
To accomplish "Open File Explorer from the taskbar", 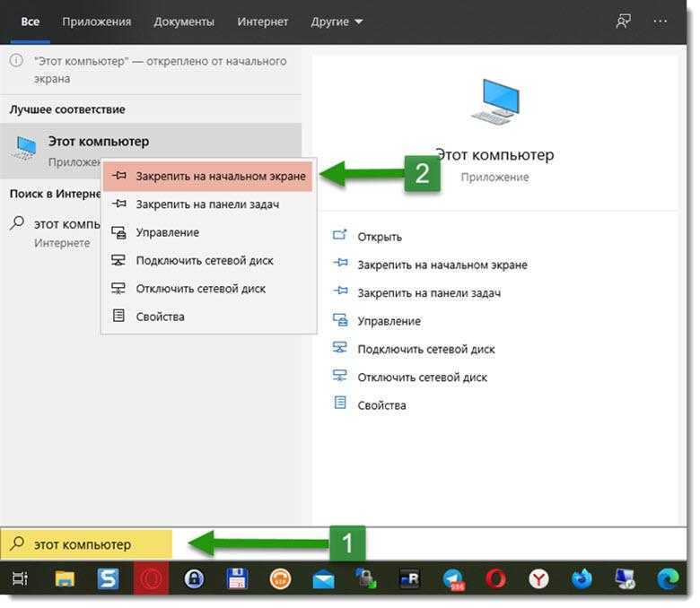I will pyautogui.click(x=65, y=579).
